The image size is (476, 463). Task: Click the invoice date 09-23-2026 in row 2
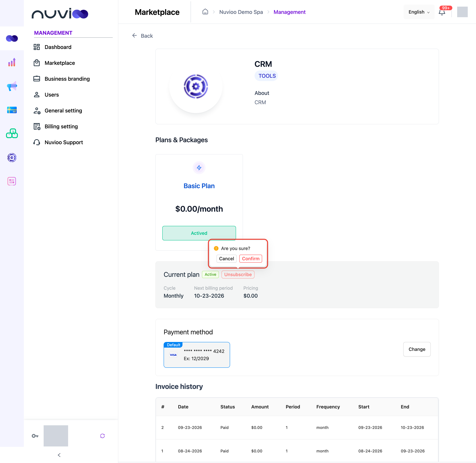(190, 427)
